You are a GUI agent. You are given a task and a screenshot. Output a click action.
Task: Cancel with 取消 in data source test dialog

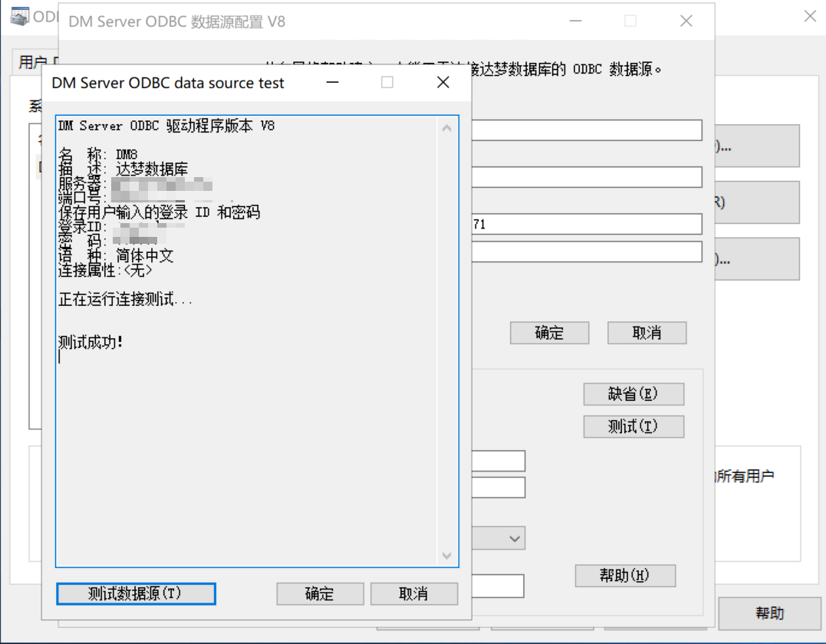coord(413,594)
